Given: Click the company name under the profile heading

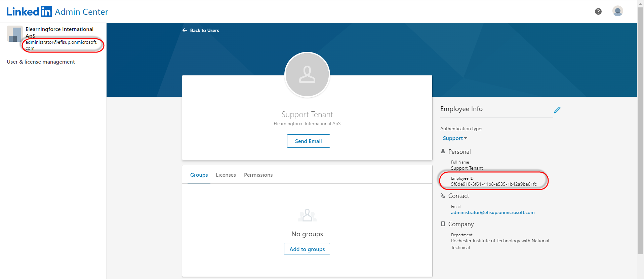Looking at the screenshot, I should click(x=307, y=124).
